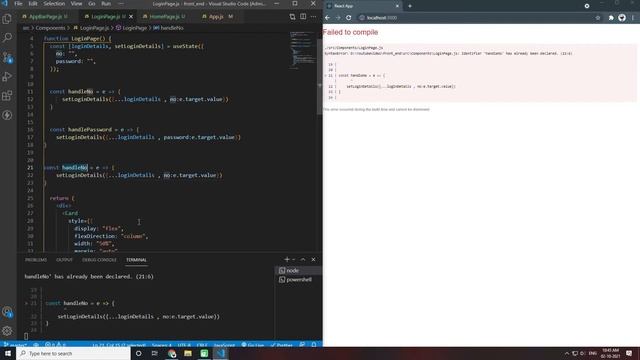Go forward in the Chrome browser
The width and height of the screenshot is (640, 360).
tap(338, 18)
